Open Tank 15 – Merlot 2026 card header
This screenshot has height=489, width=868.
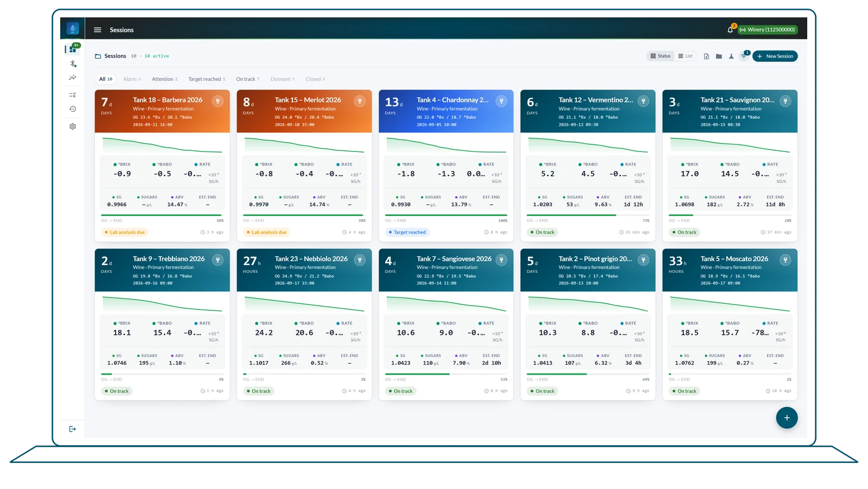[x=304, y=111]
